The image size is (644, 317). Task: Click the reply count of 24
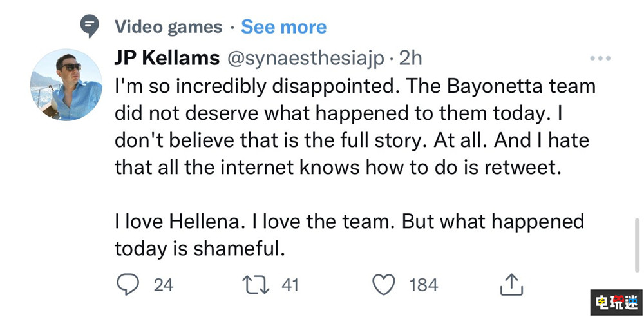tap(164, 285)
